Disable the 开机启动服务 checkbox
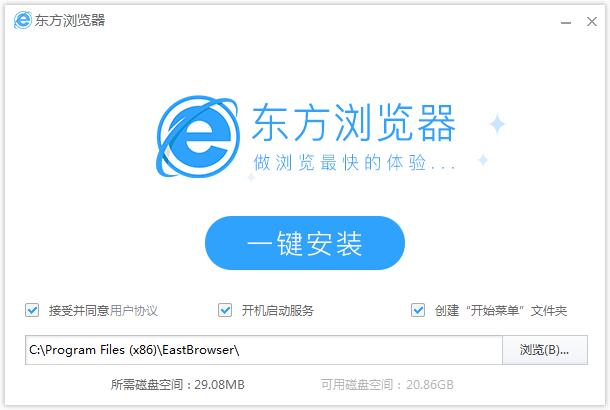610x410 pixels. click(225, 310)
